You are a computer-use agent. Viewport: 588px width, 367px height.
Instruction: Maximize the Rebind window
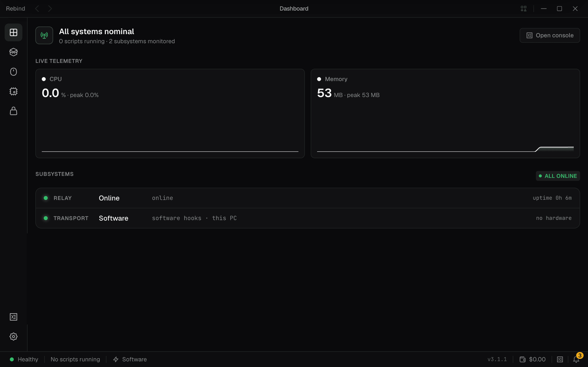click(x=559, y=9)
